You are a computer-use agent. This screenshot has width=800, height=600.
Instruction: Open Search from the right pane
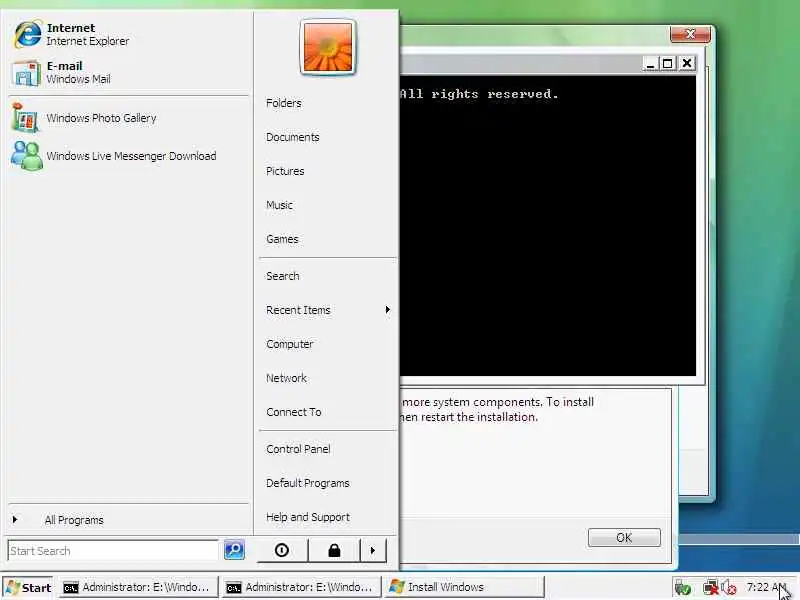coord(283,276)
